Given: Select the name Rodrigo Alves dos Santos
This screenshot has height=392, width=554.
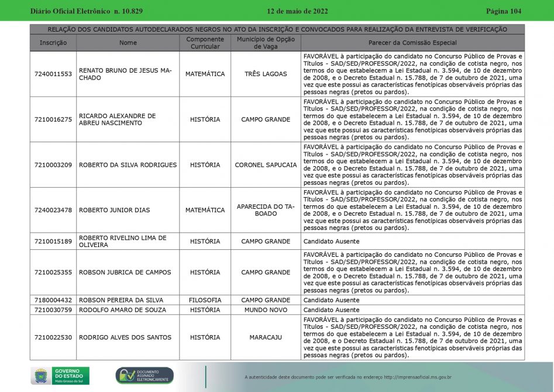Looking at the screenshot, I should (x=125, y=338).
